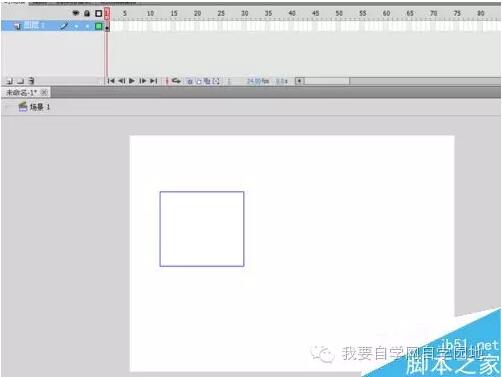Viewport: 502px width, 377px height.
Task: Play the timeline animation
Action: [x=132, y=81]
